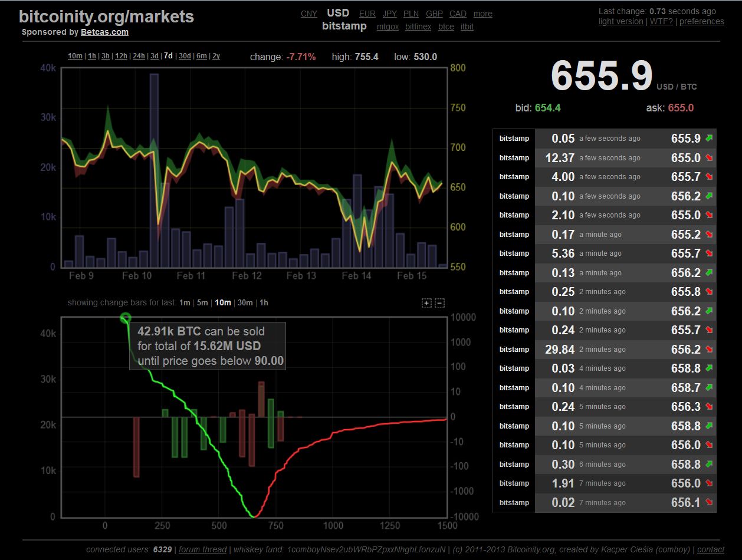This screenshot has height=560, width=742.
Task: Click the whiskey fund bitcoin address
Action: click(x=365, y=549)
